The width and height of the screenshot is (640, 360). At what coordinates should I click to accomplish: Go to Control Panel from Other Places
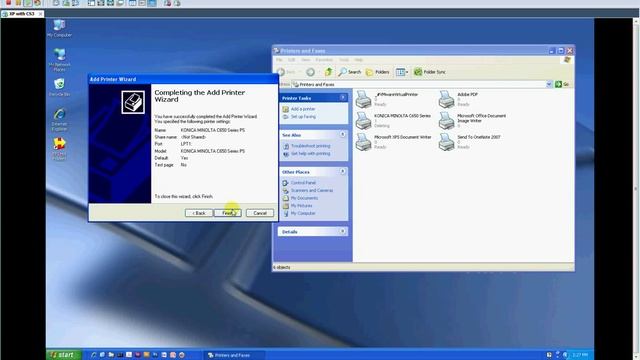[303, 183]
